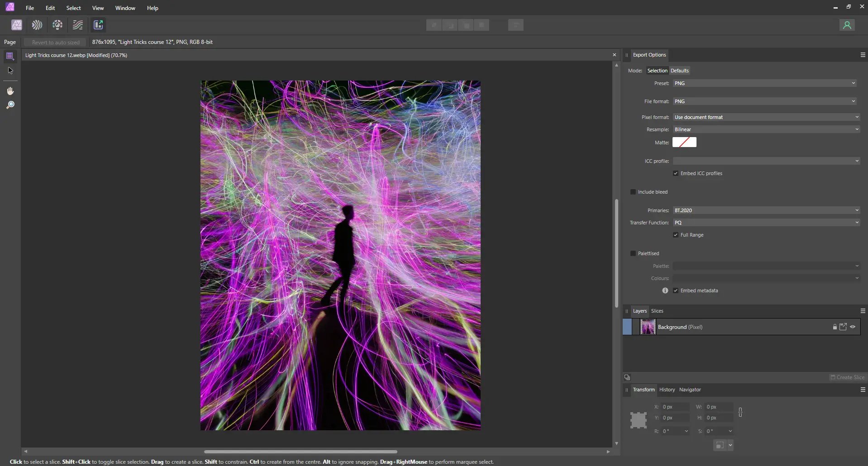Open the History tab
This screenshot has width=868, height=466.
point(667,390)
